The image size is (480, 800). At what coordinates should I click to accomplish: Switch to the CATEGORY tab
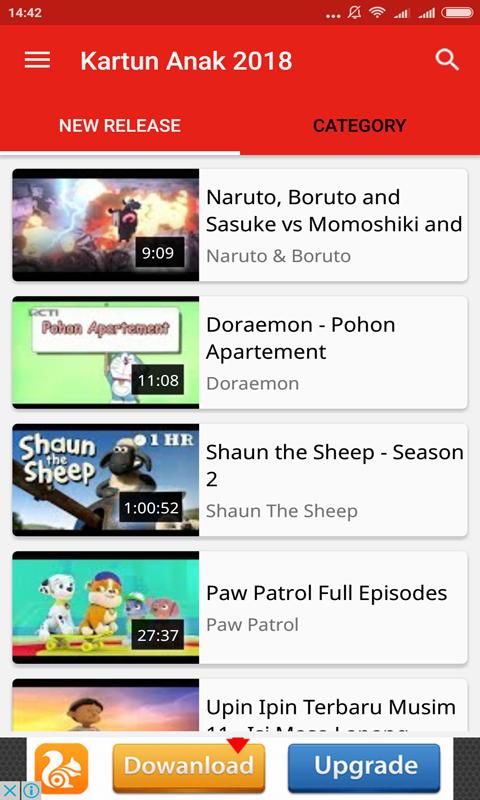[x=360, y=126]
